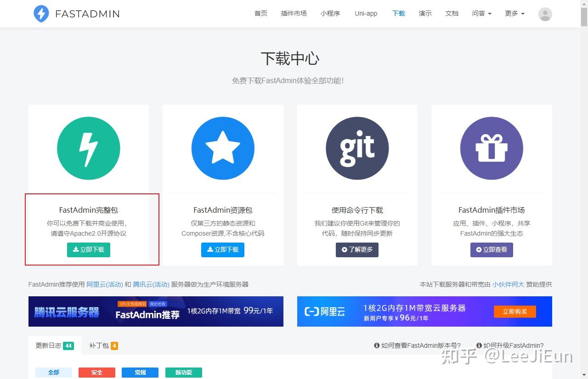Click the purple gift icon for插件市场
Image resolution: width=588 pixels, height=379 pixels.
point(492,148)
